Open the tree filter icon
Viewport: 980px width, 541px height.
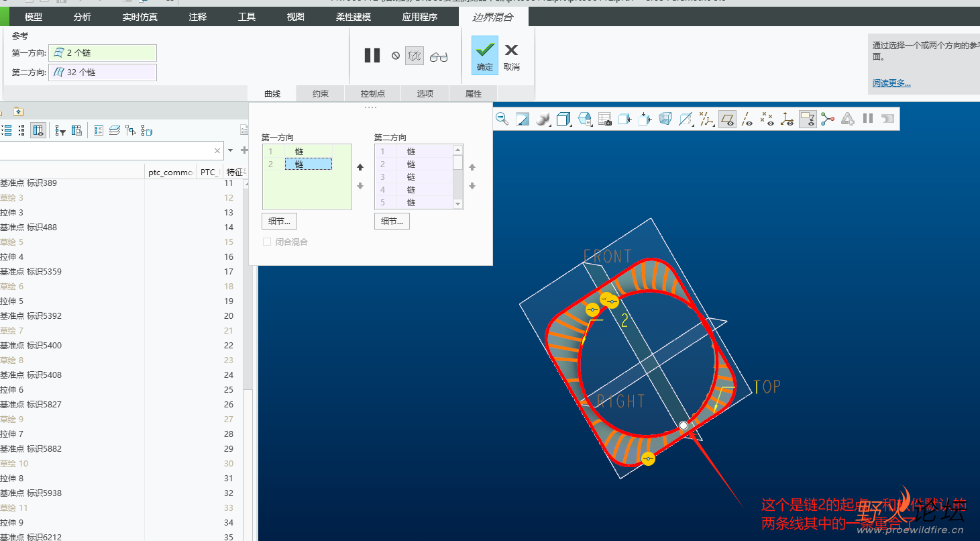[60, 130]
